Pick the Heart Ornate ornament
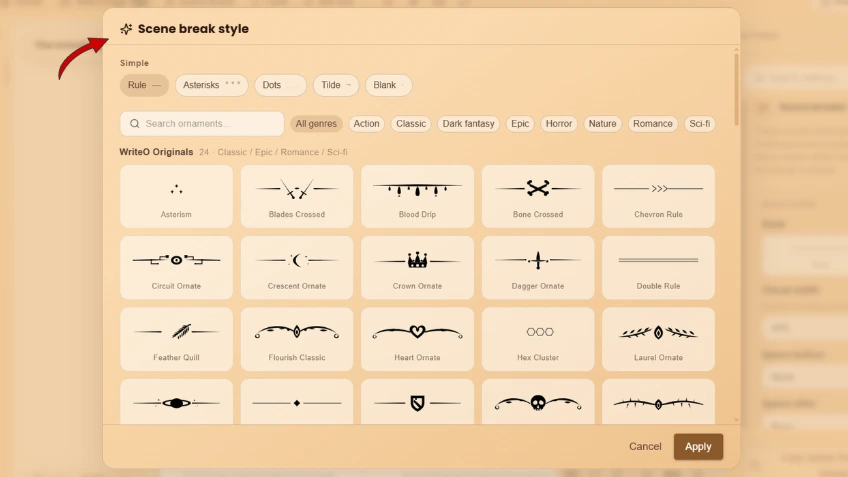Image resolution: width=848 pixels, height=477 pixels. pos(418,339)
